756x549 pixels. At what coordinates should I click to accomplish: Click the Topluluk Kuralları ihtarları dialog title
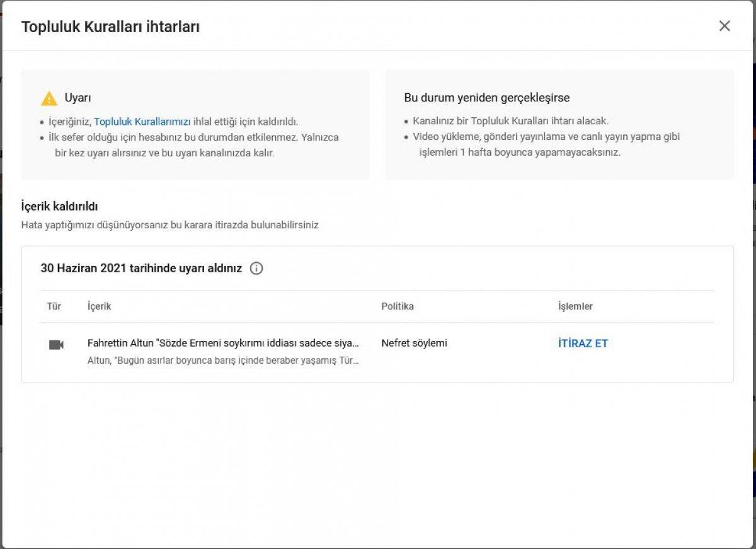coord(111,26)
